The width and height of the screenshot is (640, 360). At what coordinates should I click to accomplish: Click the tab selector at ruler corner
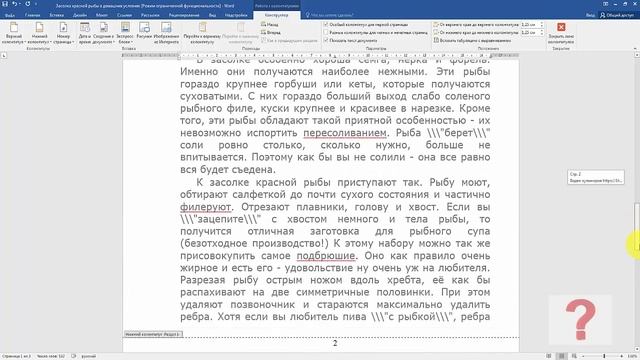(4, 55)
